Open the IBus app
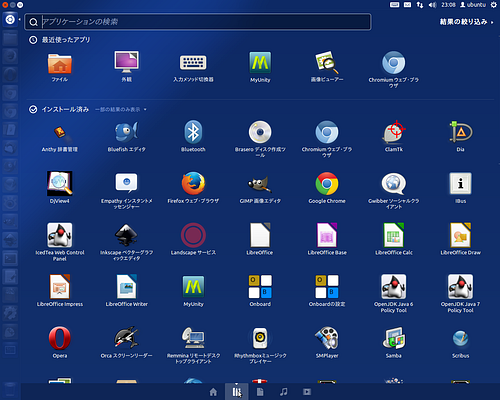This screenshot has width=500, height=400. (x=460, y=183)
